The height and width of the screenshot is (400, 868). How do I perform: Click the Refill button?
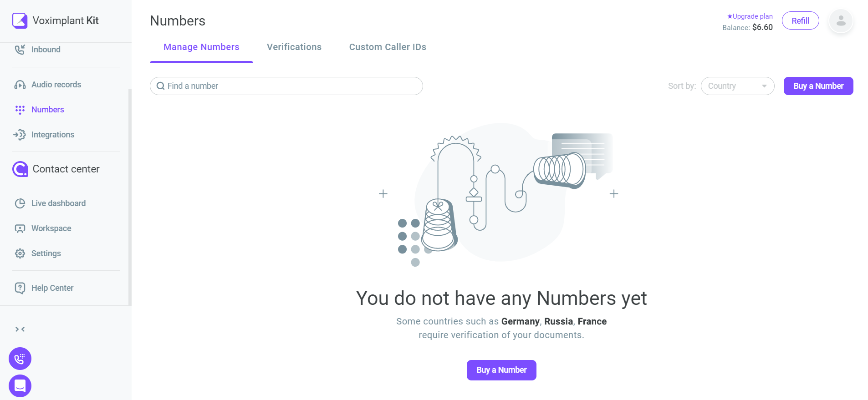pyautogui.click(x=800, y=20)
